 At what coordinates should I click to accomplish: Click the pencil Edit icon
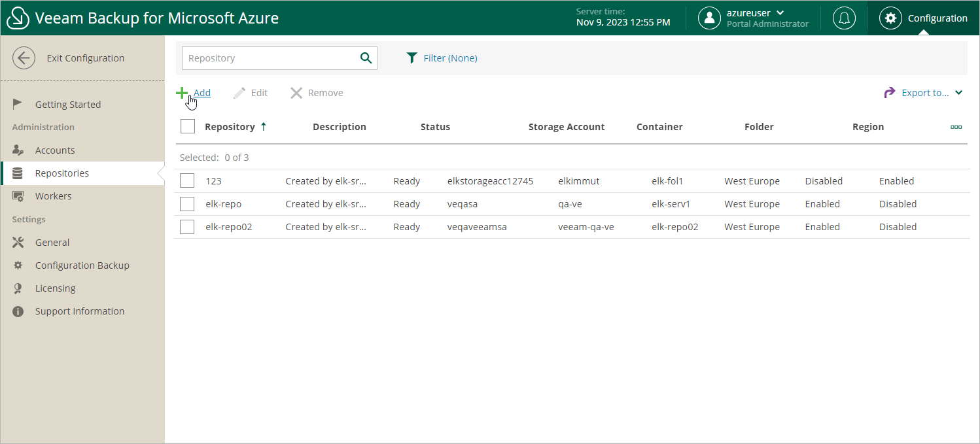tap(239, 93)
